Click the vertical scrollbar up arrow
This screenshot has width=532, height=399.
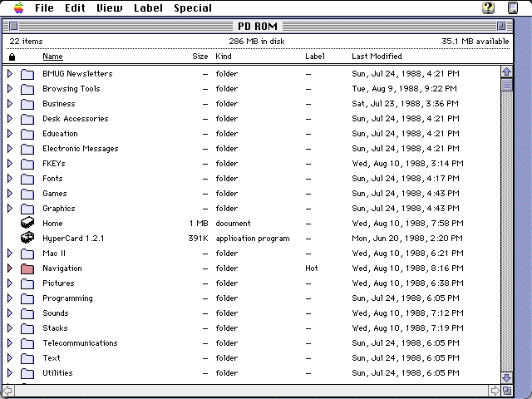(507, 71)
